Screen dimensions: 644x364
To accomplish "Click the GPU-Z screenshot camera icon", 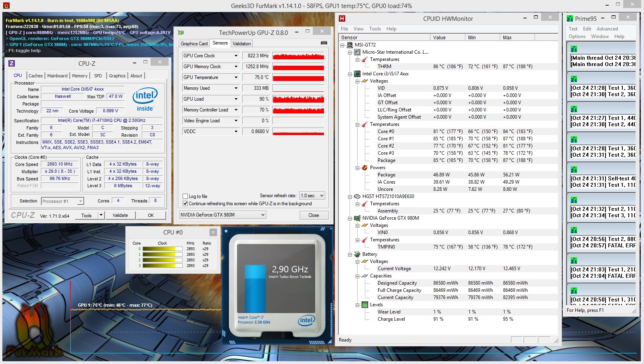I will (324, 43).
